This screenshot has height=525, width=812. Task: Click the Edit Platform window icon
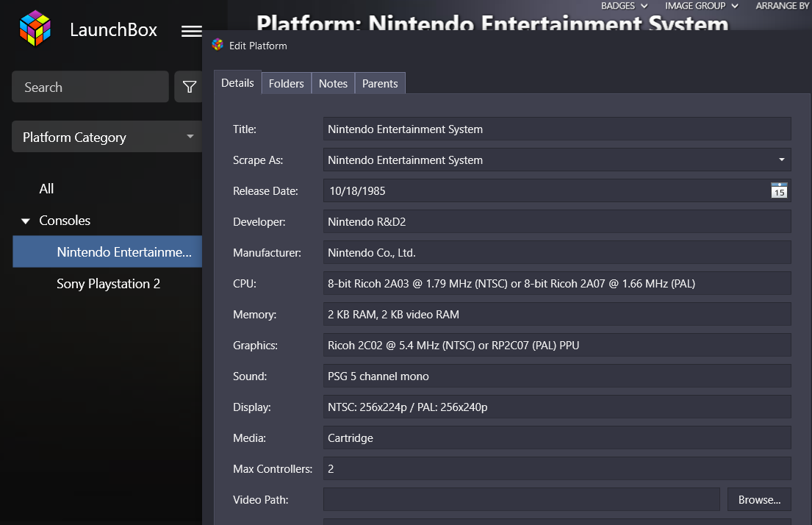[218, 45]
